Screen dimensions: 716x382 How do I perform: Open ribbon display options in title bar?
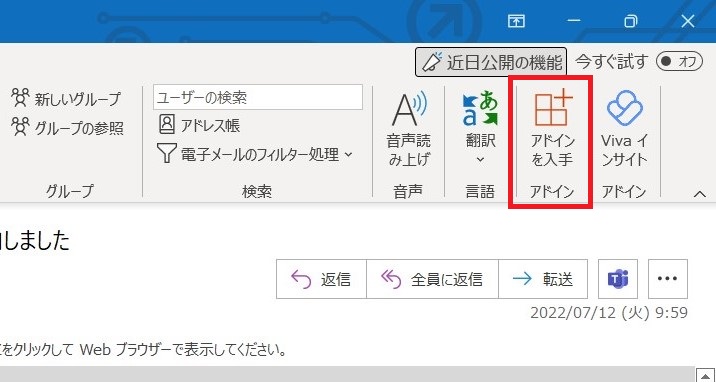point(516,21)
